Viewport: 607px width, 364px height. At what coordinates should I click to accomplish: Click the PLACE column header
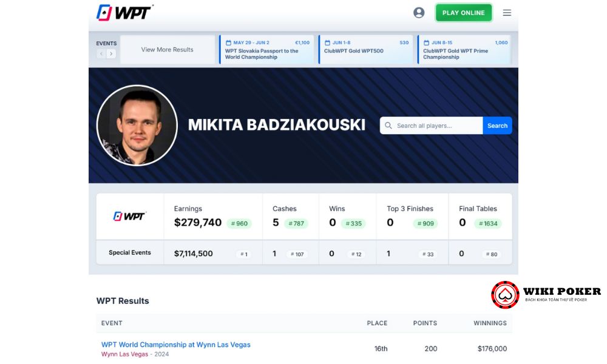tap(377, 323)
